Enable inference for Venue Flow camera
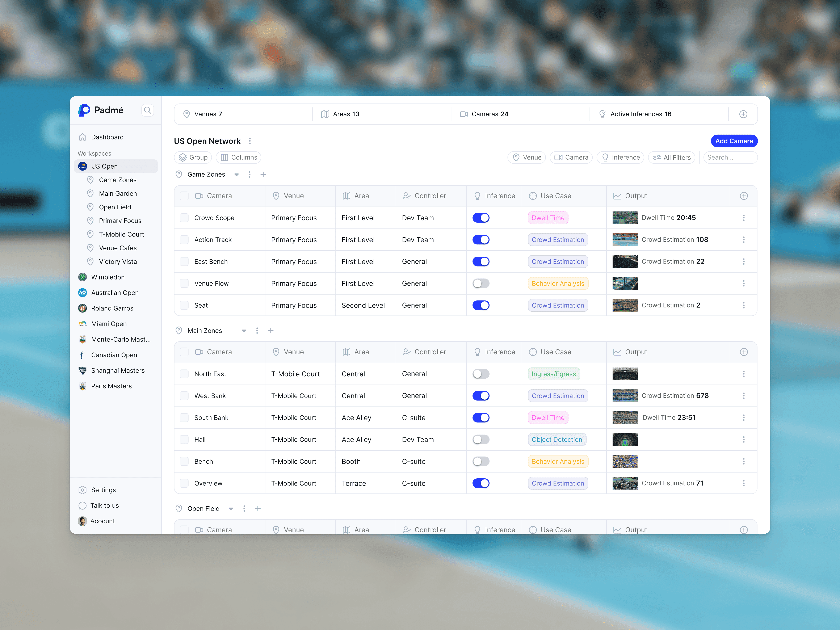Screen dimensions: 840x630 coord(481,284)
